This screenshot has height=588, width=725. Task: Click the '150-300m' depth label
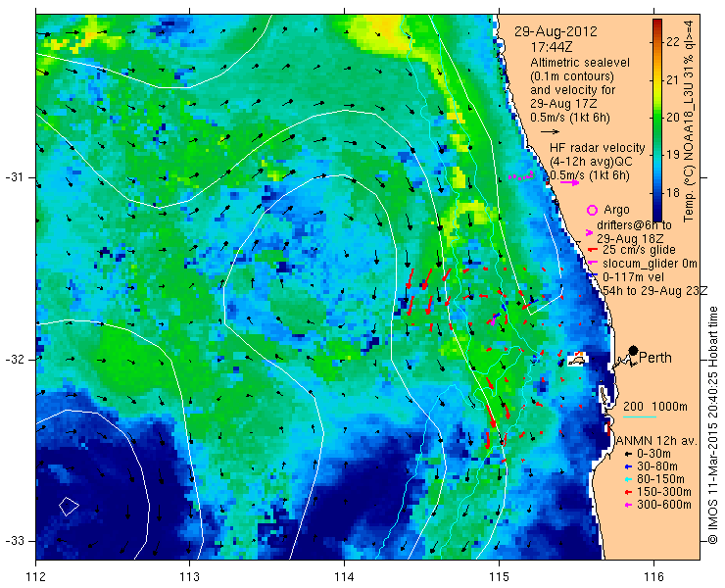[x=664, y=492]
